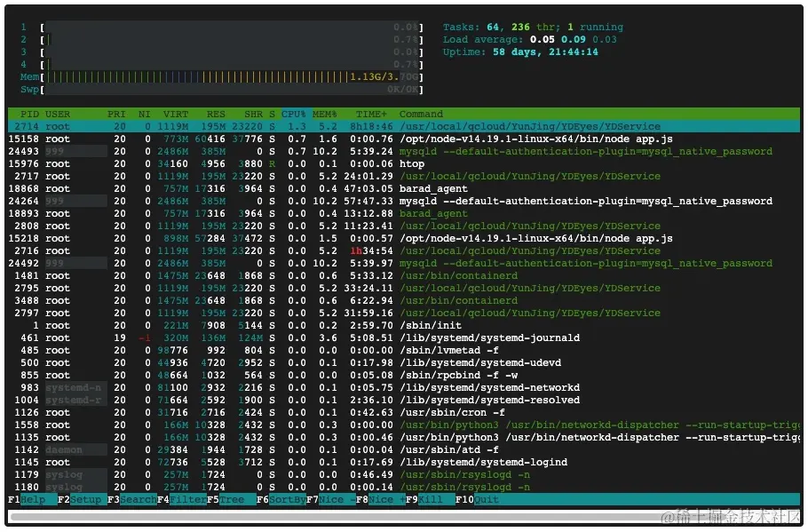Open F1 Help in the function bar

tap(33, 499)
